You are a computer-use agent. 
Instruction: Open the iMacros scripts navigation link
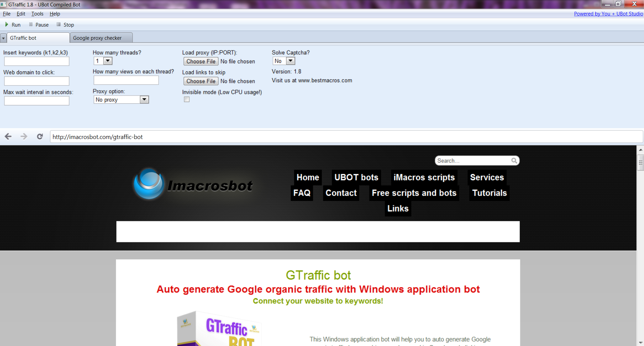point(424,177)
